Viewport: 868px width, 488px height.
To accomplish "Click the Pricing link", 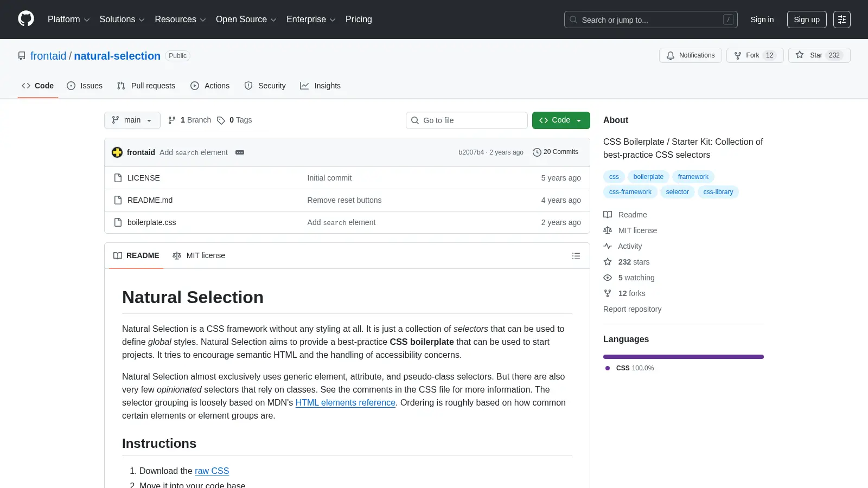I will [x=359, y=20].
